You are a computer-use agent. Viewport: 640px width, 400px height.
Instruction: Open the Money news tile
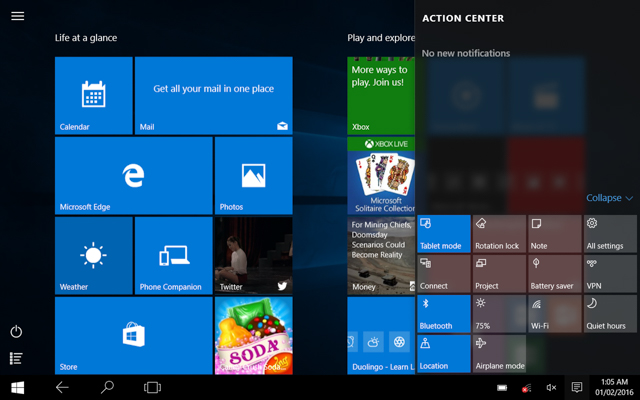(x=381, y=256)
